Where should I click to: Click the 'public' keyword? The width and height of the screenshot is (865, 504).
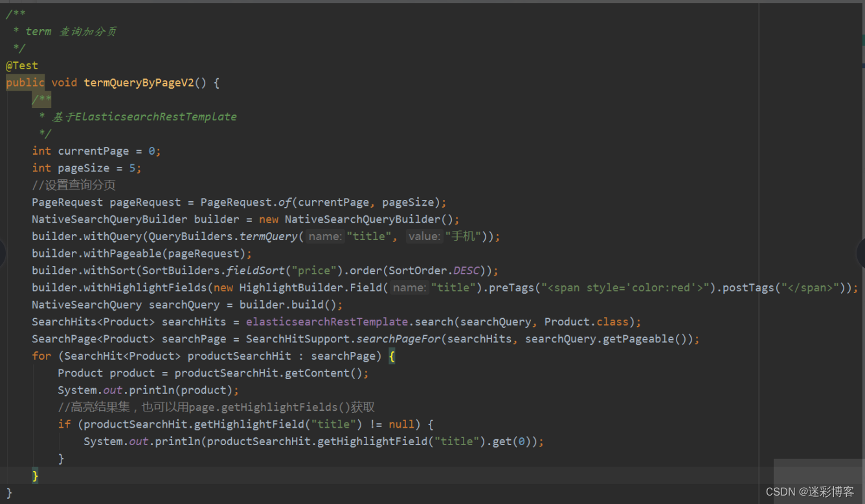tap(25, 83)
